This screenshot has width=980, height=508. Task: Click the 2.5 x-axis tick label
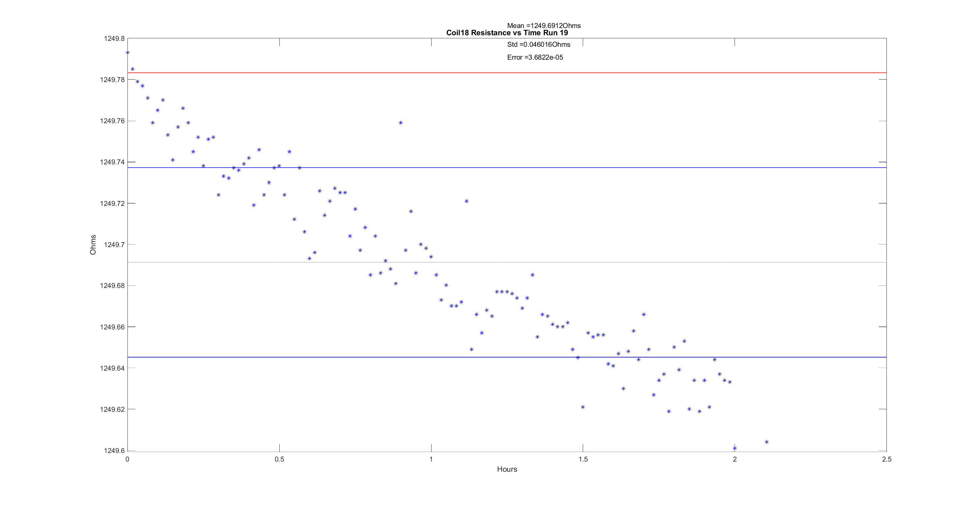(x=886, y=459)
